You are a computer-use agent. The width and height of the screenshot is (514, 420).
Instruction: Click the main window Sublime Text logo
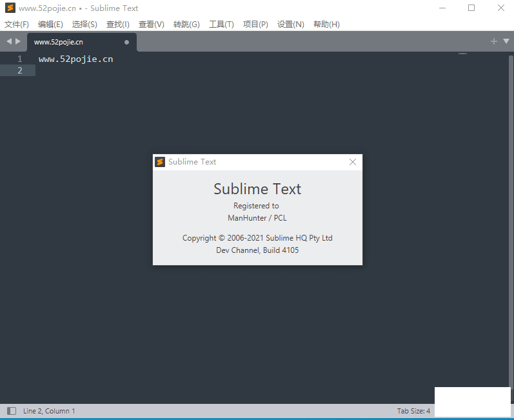point(10,8)
